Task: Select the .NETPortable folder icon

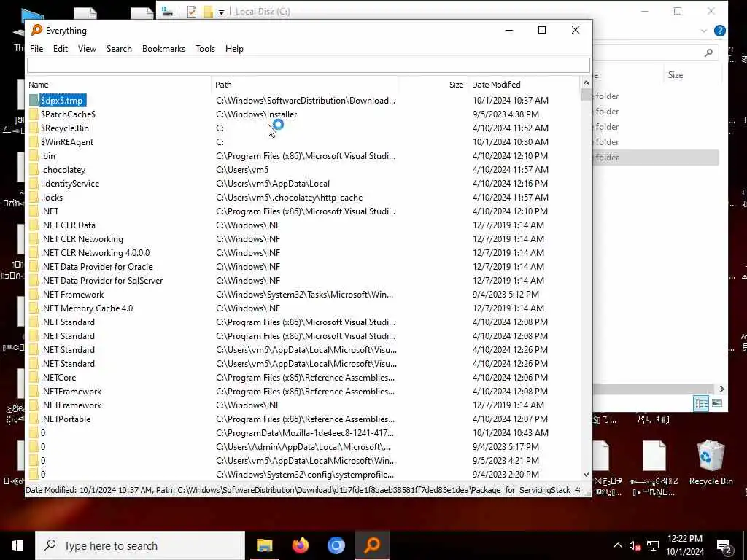Action: click(34, 419)
